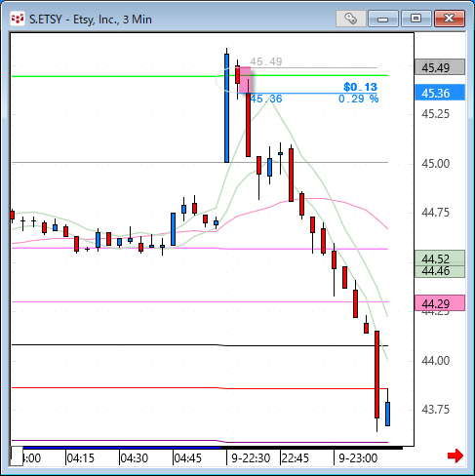This screenshot has width=475, height=476.
Task: Click the title text S.ETSY - Etsy, Inc., 3 Min
Action: click(91, 20)
